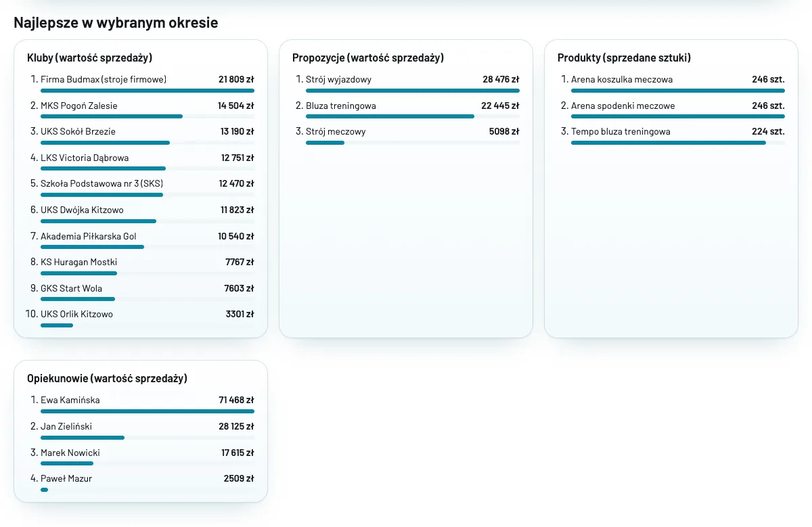Click the 'Propozycje (wartość sprzedaży)' card title
This screenshot has height=527, width=812.
368,58
